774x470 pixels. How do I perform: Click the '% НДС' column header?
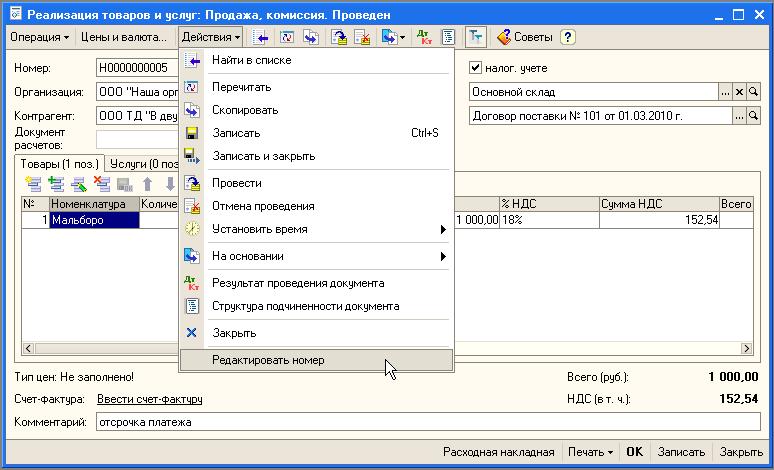click(549, 204)
